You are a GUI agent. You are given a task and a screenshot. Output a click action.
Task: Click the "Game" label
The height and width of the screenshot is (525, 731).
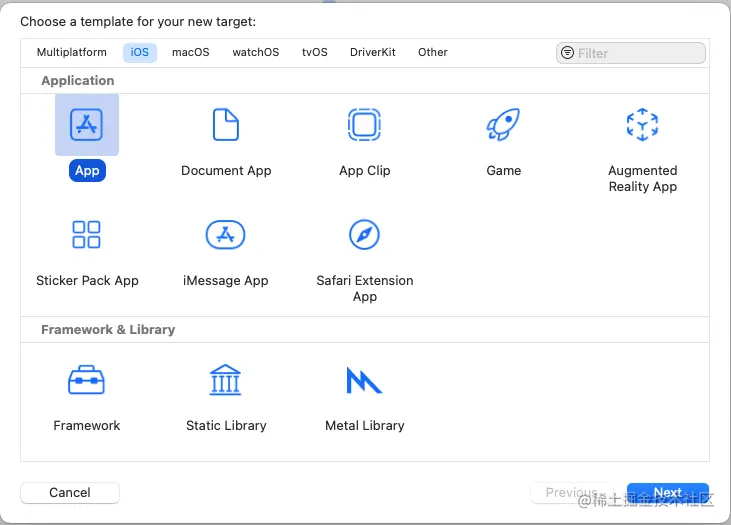[503, 171]
